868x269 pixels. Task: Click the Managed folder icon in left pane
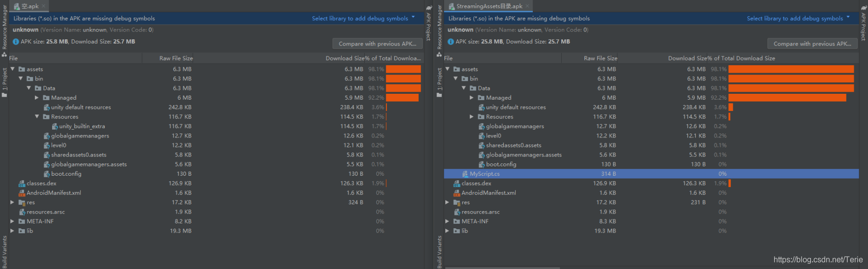click(x=46, y=98)
